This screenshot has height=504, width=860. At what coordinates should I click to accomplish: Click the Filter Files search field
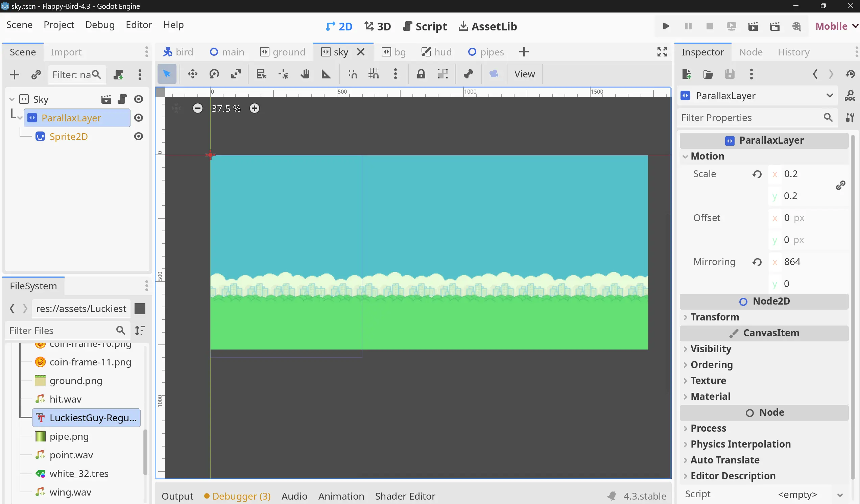point(68,331)
